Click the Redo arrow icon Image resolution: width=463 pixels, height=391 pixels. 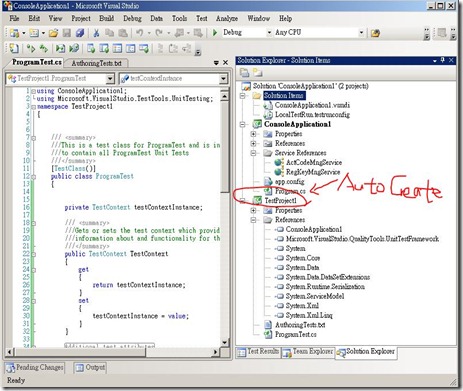tap(159, 33)
